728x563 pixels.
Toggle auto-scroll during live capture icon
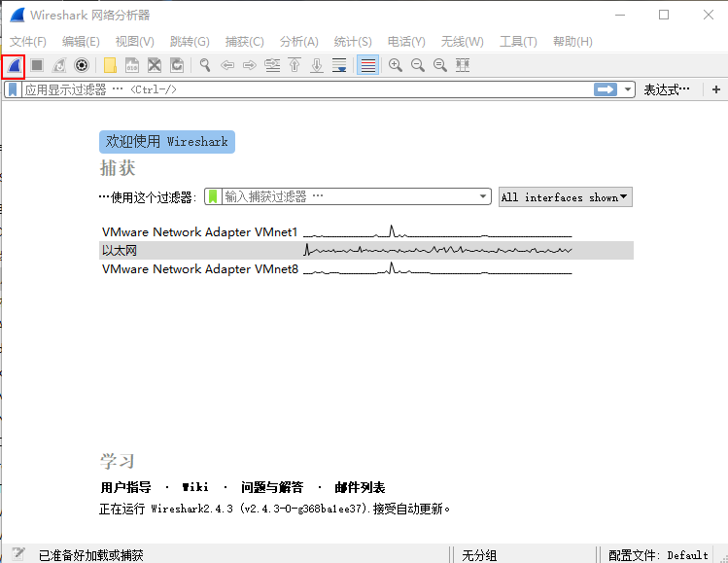[x=339, y=65]
